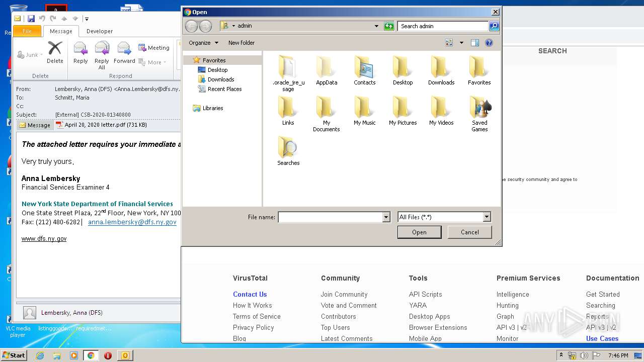The height and width of the screenshot is (362, 644).
Task: Select Favorites in navigation pane
Action: pyautogui.click(x=214, y=60)
